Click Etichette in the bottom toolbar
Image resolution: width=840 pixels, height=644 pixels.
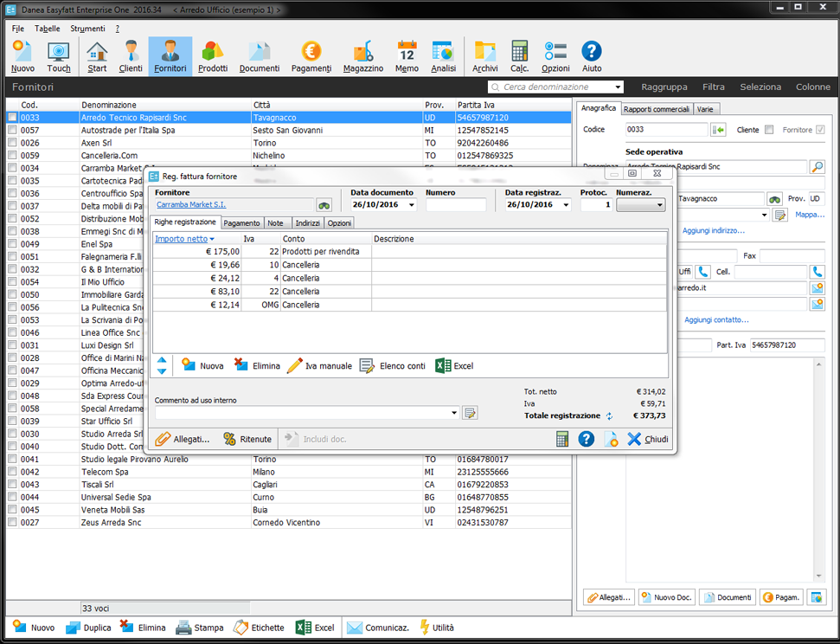pyautogui.click(x=259, y=628)
